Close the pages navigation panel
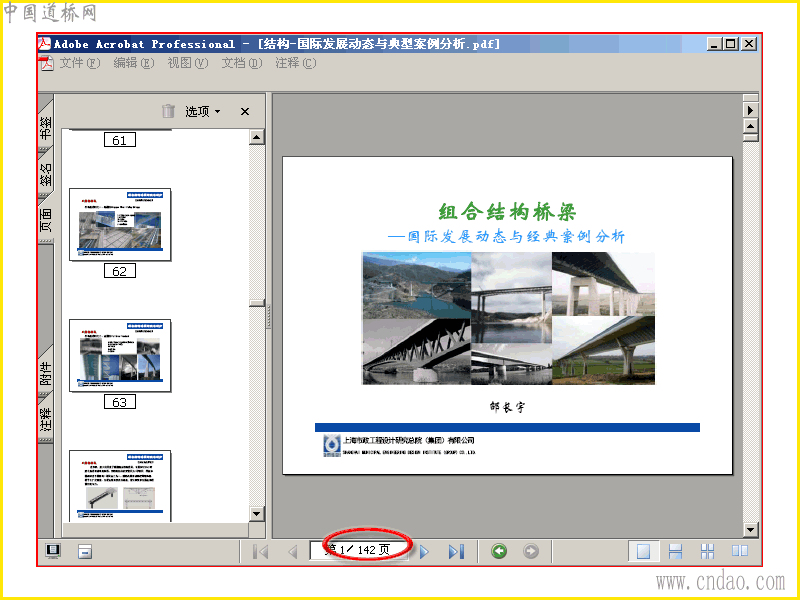Screen dimensions: 800x600 click(245, 111)
